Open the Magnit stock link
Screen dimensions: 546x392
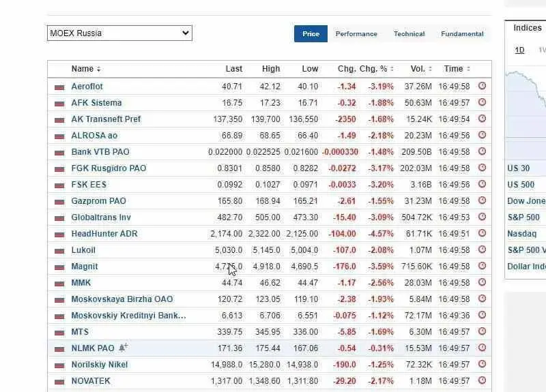(x=84, y=266)
